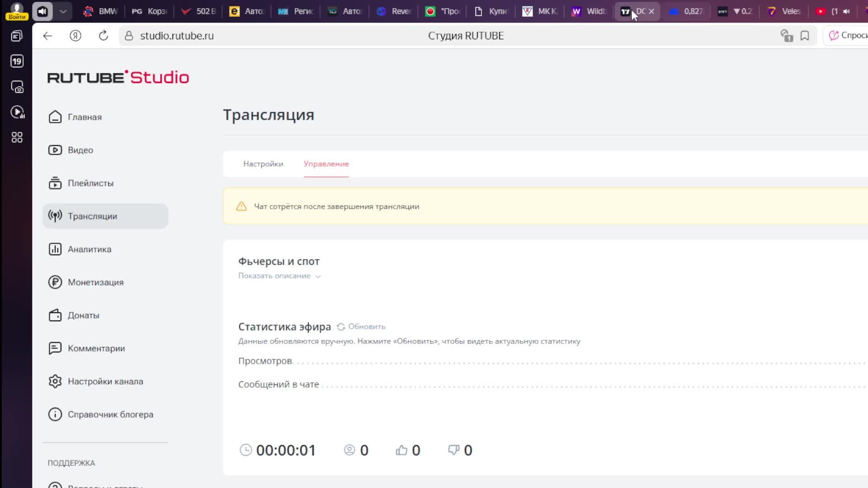Viewport: 868px width, 488px height.
Task: Click the browser back navigation arrow
Action: [x=47, y=36]
